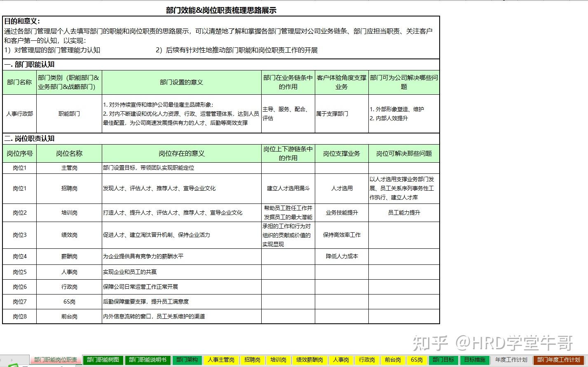Screen dimensions: 588x367
Task: Click the sheet navigation arrow beside the tabs
Action: (x=12, y=360)
